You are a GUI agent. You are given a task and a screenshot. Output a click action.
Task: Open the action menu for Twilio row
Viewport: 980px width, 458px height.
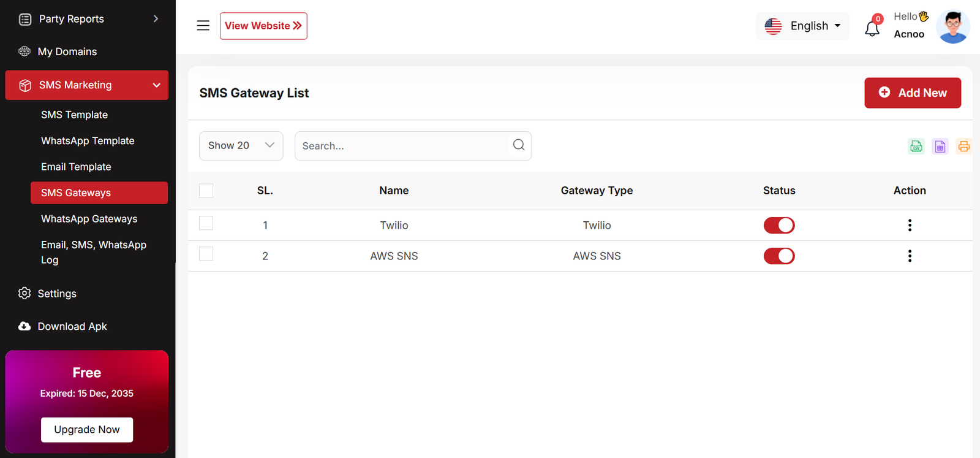point(910,225)
